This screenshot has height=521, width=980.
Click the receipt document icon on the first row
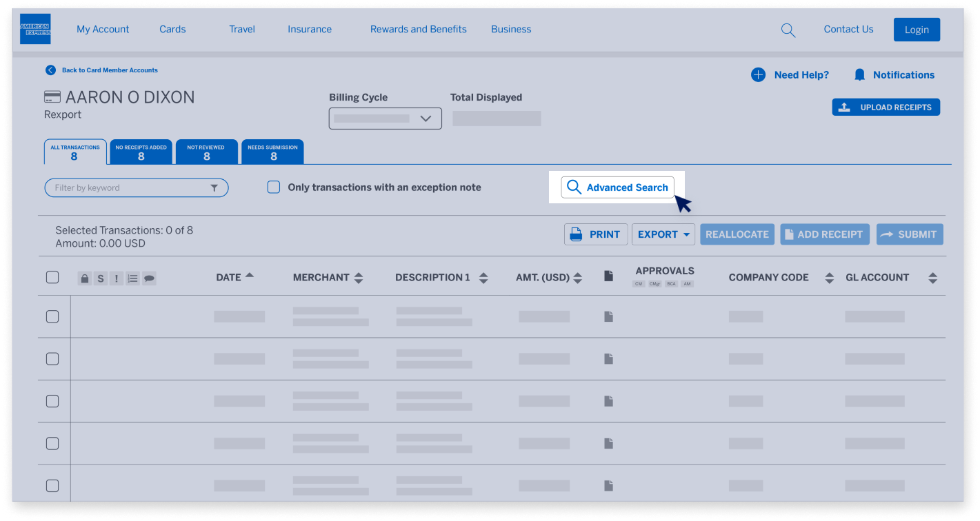[x=608, y=316]
